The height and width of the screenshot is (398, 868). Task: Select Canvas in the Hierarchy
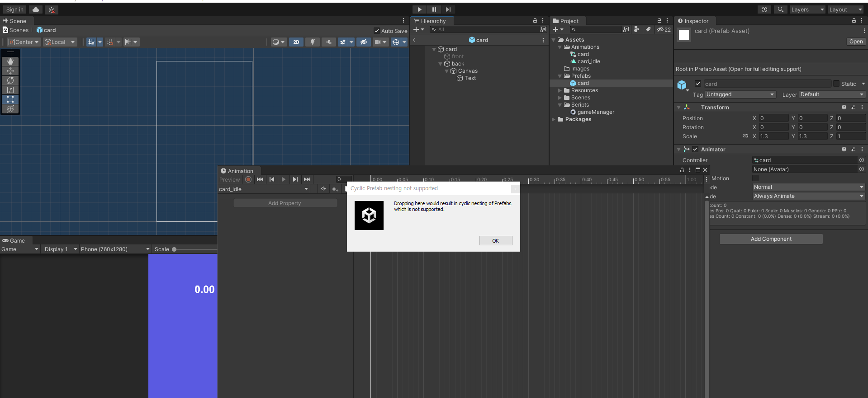pos(468,71)
